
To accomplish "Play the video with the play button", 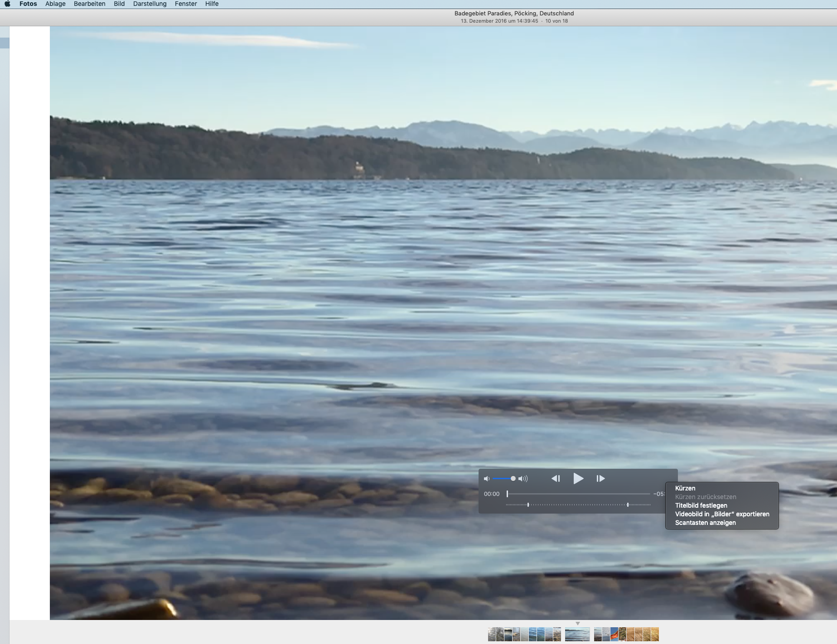I will point(578,478).
